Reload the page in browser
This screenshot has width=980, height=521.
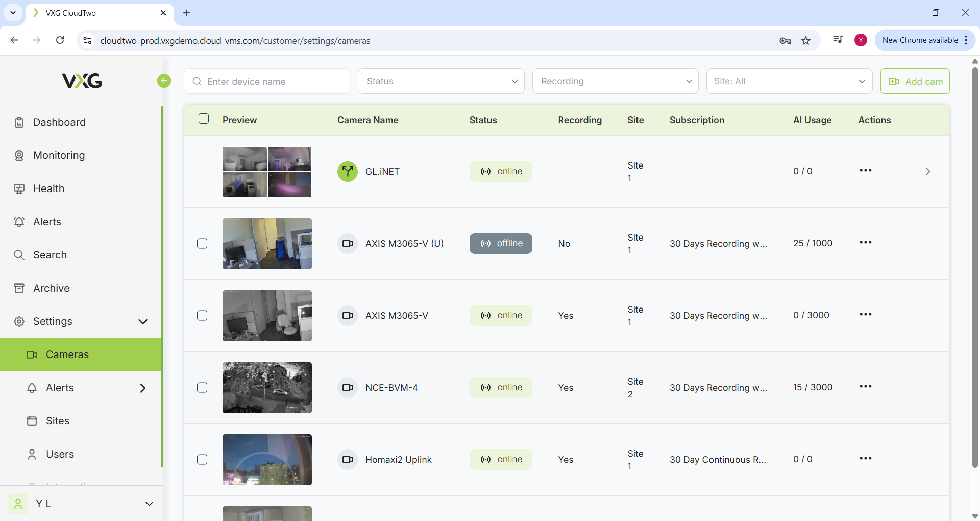click(x=60, y=40)
